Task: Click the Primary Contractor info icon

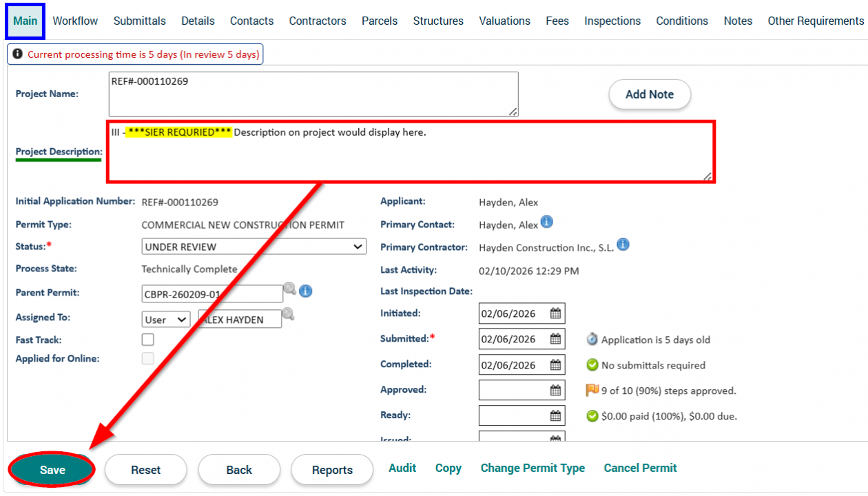Action: point(623,245)
